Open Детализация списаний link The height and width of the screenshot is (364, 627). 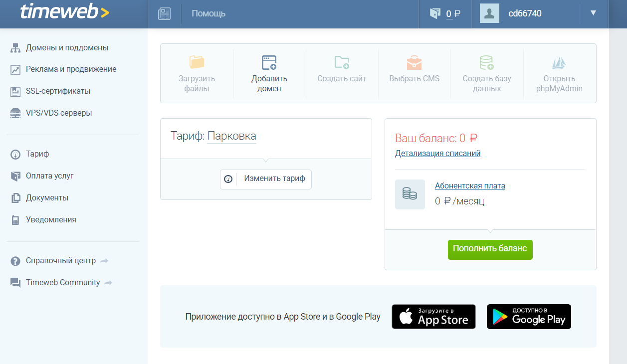click(x=437, y=154)
